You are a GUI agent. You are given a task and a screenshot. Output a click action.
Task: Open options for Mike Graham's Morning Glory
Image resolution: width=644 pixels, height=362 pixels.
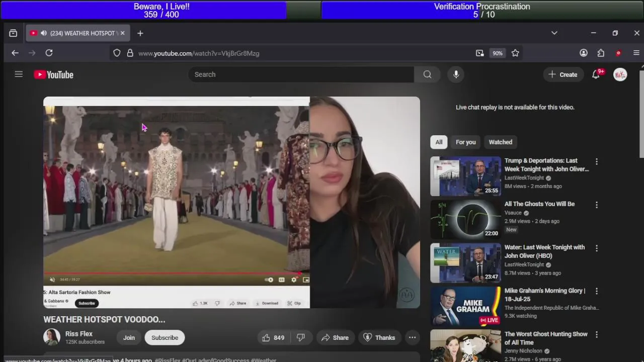[597, 291]
